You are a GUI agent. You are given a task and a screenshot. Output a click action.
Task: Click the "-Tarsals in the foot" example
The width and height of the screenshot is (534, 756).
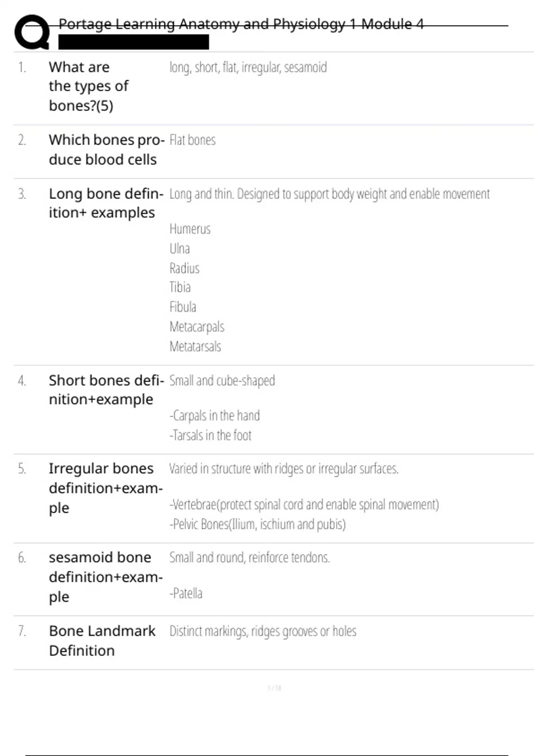pyautogui.click(x=210, y=435)
